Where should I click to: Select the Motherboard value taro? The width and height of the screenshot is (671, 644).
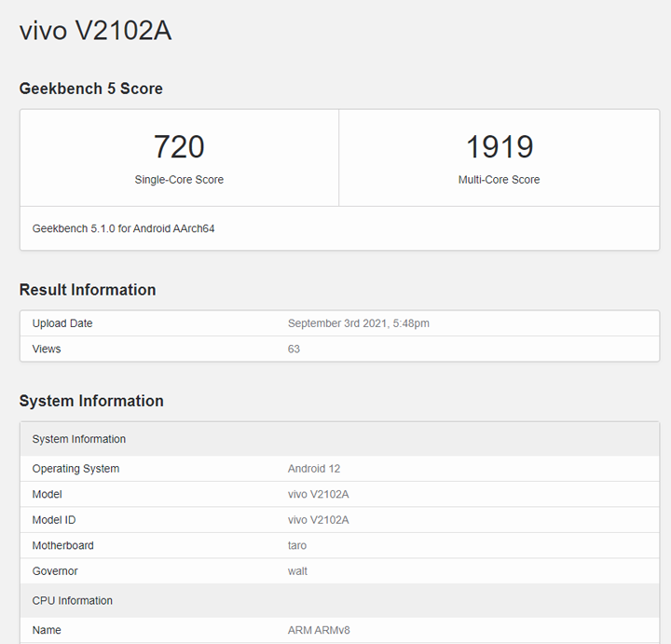pos(297,545)
